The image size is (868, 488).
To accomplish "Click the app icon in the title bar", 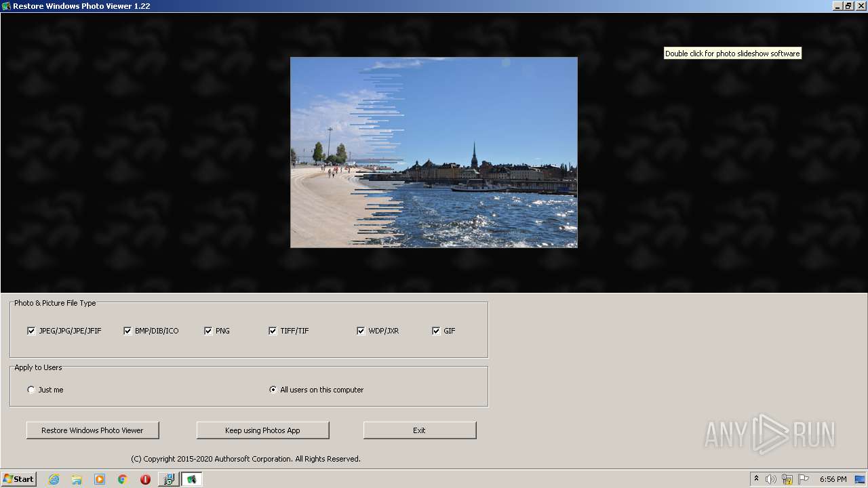I will coord(6,6).
